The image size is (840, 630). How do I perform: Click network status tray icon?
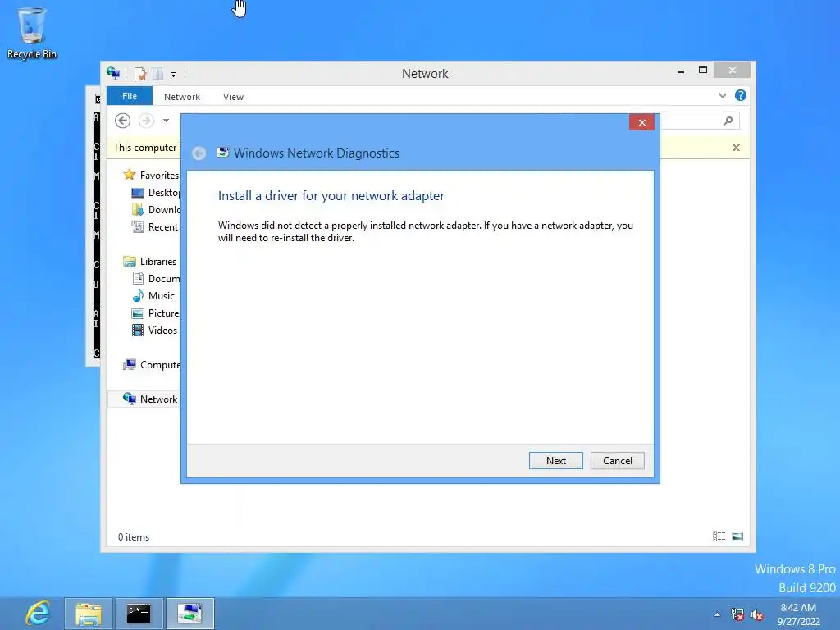coord(737,614)
